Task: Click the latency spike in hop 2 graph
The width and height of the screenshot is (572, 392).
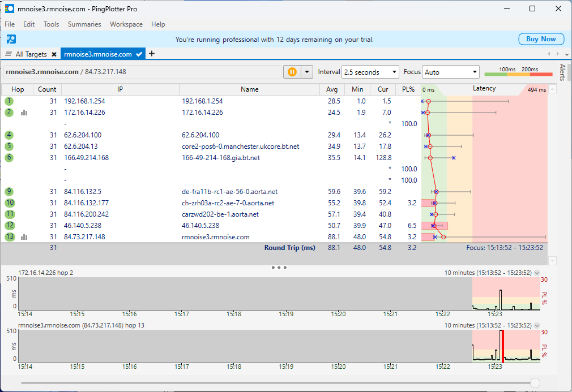Action: (x=501, y=299)
